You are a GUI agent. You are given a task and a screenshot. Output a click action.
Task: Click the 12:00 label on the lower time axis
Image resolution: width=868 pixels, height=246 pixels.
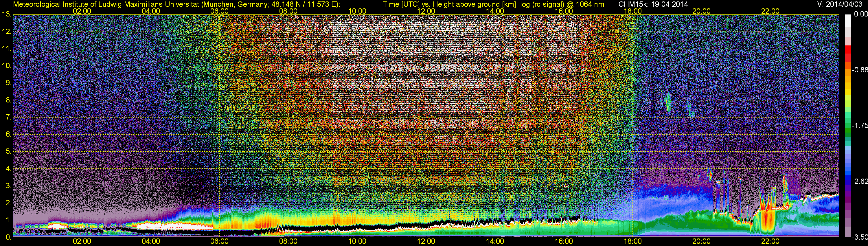426,242
